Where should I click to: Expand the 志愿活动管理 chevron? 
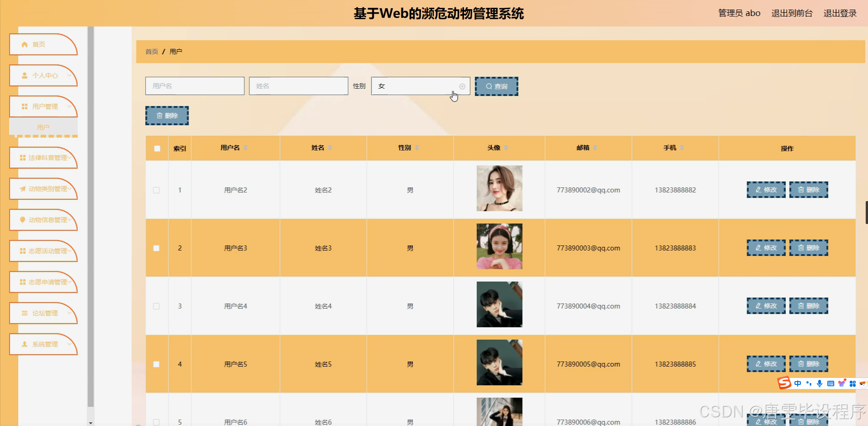click(69, 250)
